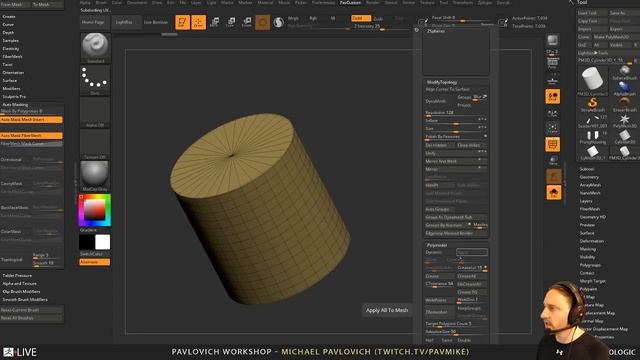This screenshot has height=360, width=640.
Task: Select the Scale transform icon
Action: coord(231,22)
